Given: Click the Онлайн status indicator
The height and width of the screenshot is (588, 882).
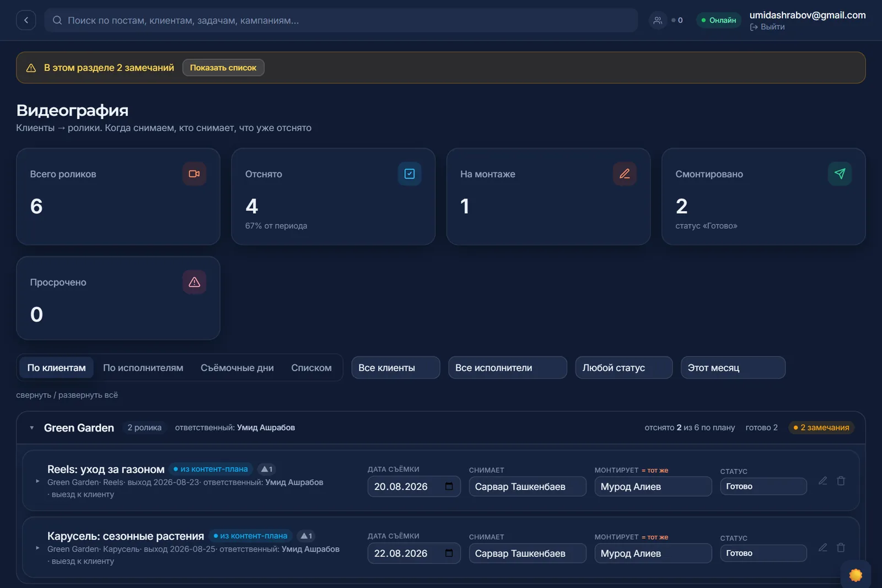Looking at the screenshot, I should [x=719, y=20].
